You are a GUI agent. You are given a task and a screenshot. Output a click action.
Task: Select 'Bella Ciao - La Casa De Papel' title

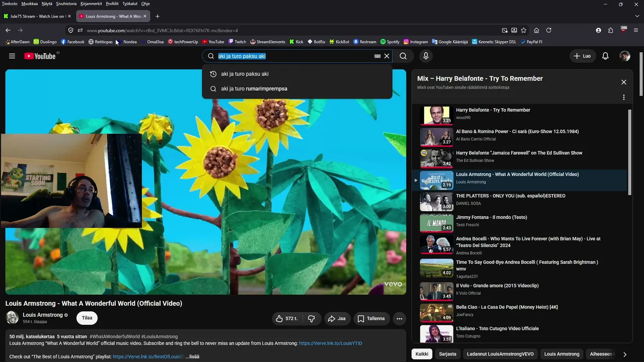coord(507,307)
